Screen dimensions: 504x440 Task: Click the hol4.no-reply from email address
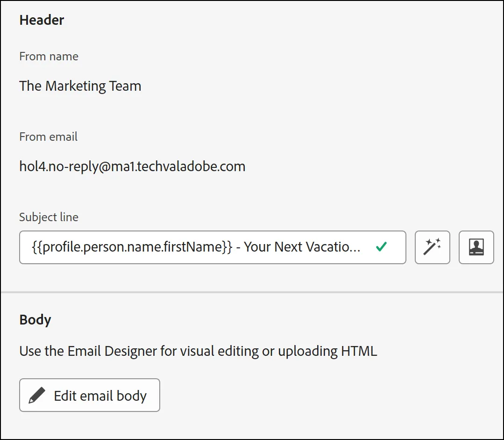[132, 167]
